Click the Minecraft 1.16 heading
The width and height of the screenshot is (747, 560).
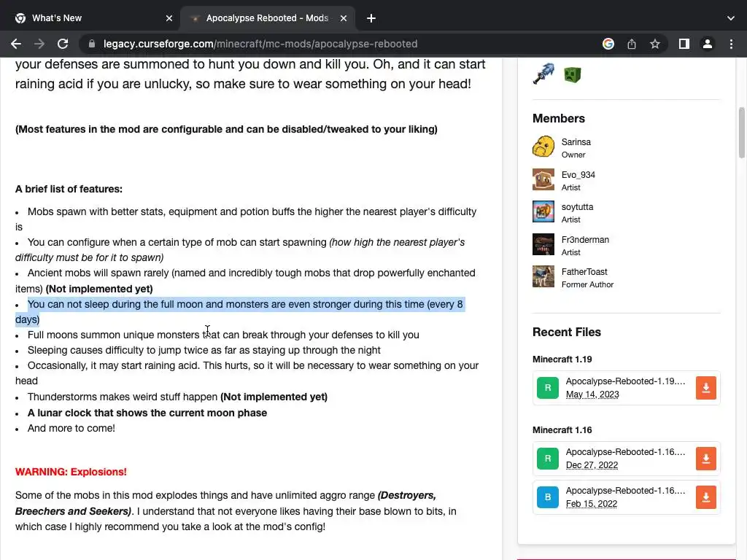562,430
